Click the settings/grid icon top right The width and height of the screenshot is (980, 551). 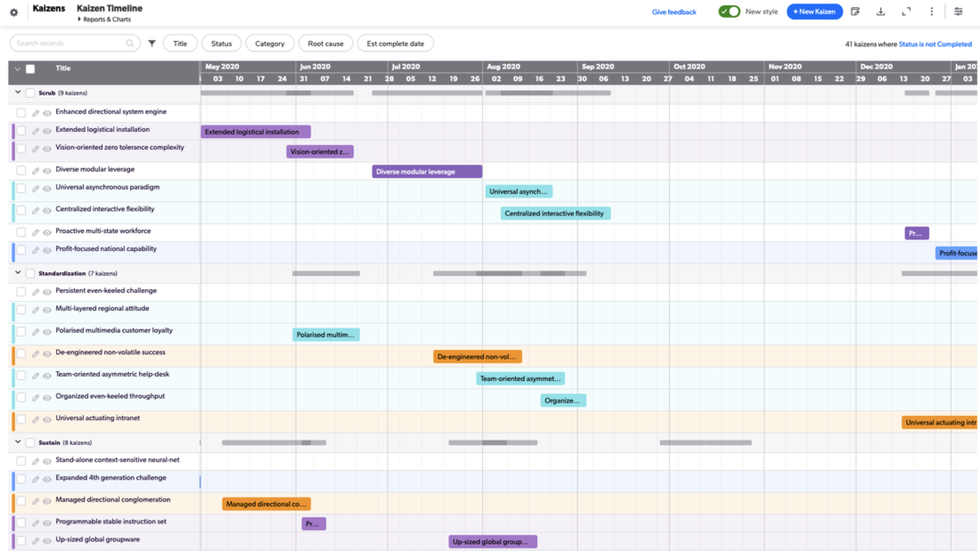point(959,12)
